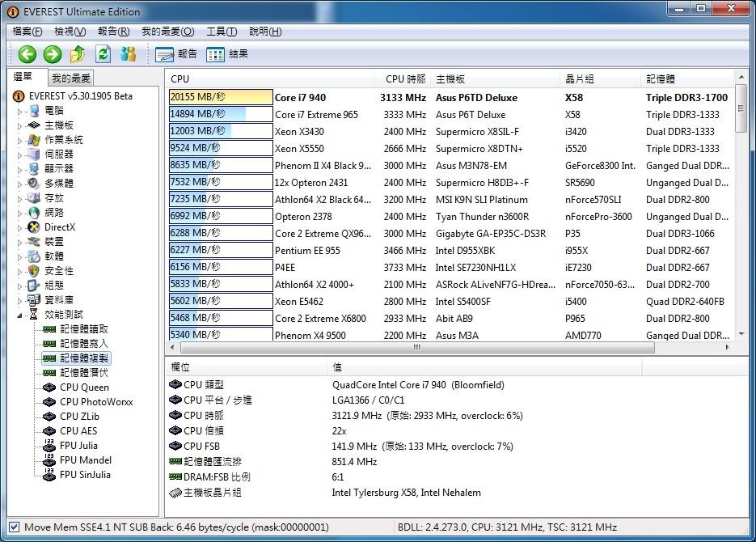Click the results list scroll-down arrow
Image resolution: width=756 pixels, height=542 pixels.
click(x=741, y=333)
